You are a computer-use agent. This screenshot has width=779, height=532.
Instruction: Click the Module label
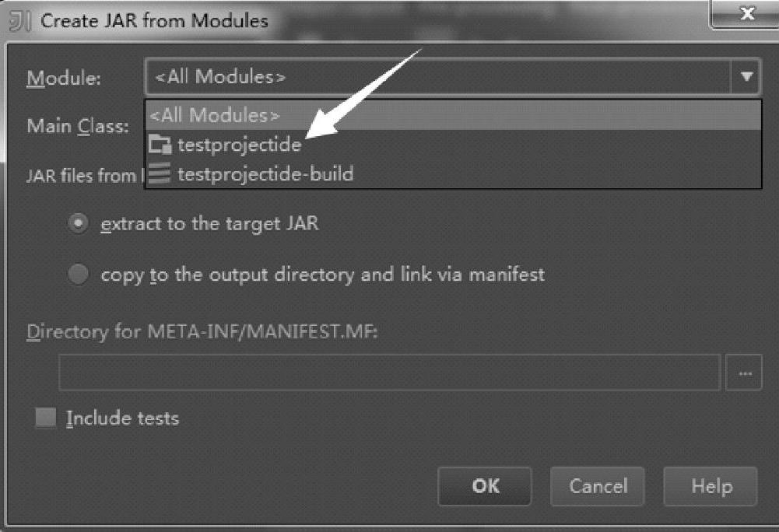pos(64,78)
